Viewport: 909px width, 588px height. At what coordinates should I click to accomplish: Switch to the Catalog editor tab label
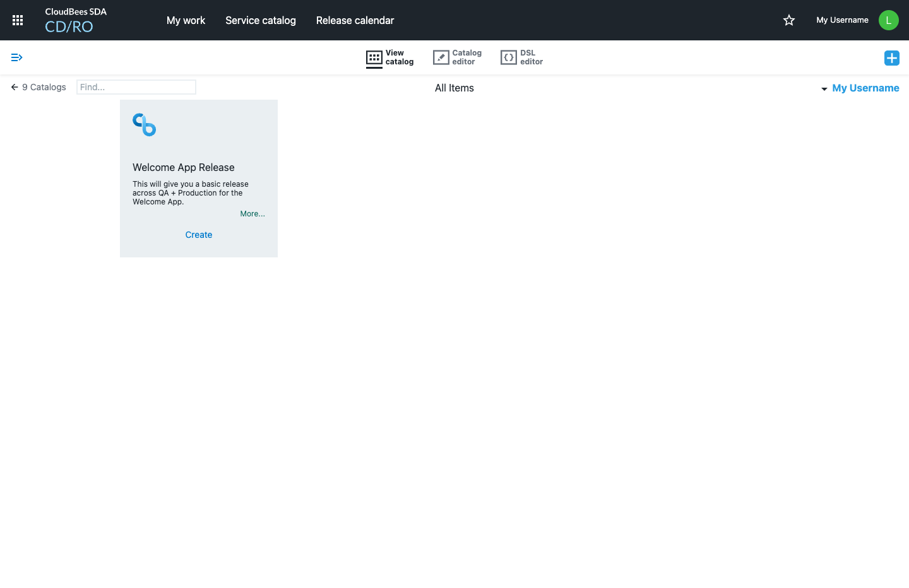[x=466, y=57]
